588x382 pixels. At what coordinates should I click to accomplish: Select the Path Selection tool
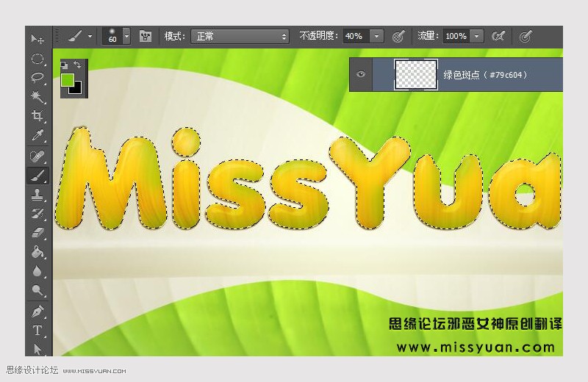tap(37, 349)
